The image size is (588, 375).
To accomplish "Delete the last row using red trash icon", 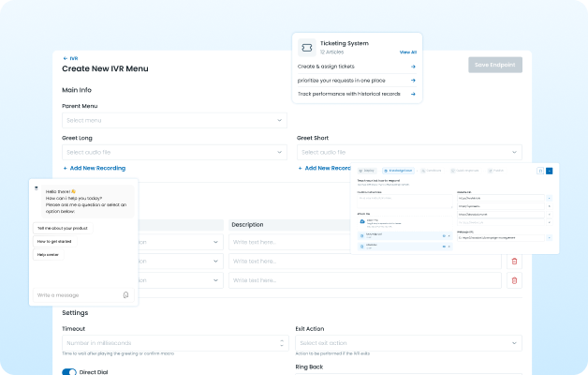I will pos(514,281).
